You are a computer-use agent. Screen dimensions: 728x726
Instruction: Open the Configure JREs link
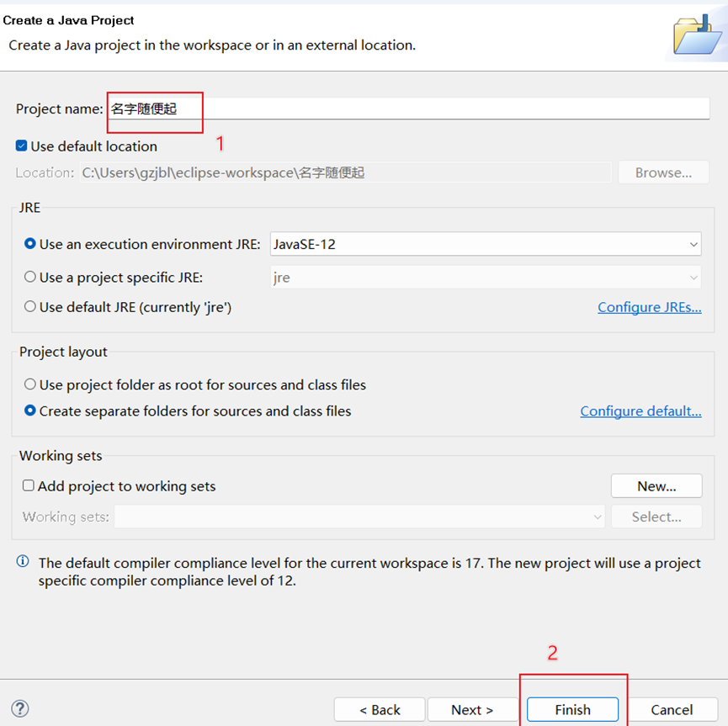coord(649,307)
